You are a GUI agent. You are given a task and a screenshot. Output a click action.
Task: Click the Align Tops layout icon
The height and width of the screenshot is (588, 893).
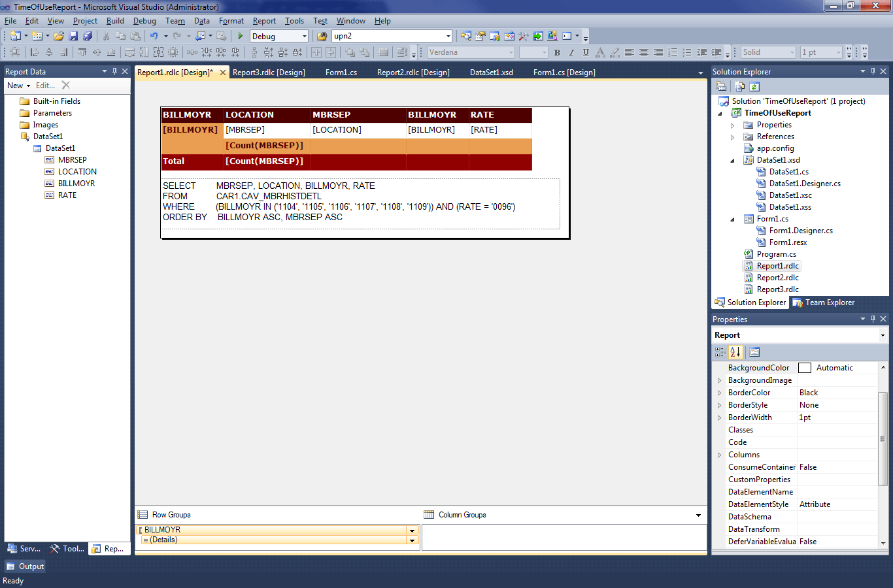(x=82, y=52)
